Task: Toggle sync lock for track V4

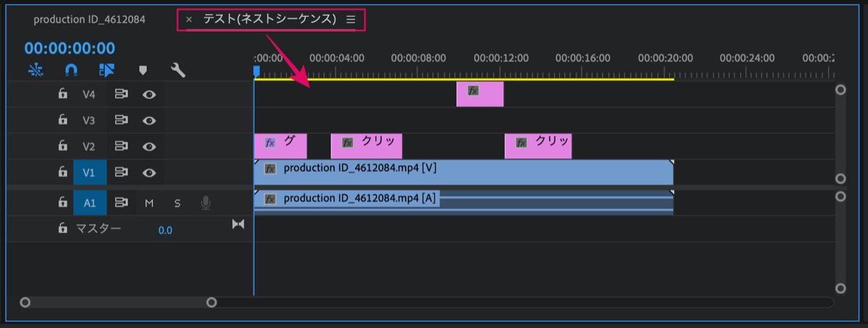Action: coord(122,94)
